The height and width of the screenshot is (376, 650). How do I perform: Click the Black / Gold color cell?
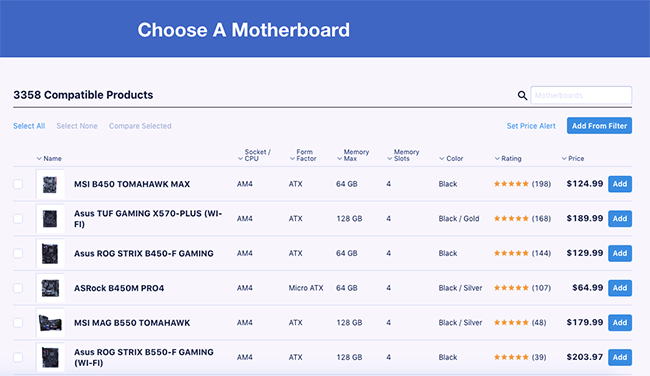point(459,218)
